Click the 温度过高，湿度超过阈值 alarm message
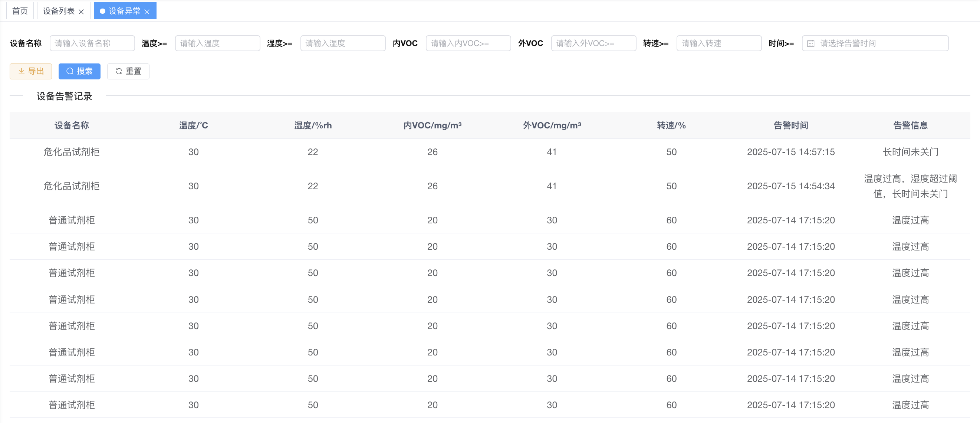The width and height of the screenshot is (980, 423). click(910, 186)
